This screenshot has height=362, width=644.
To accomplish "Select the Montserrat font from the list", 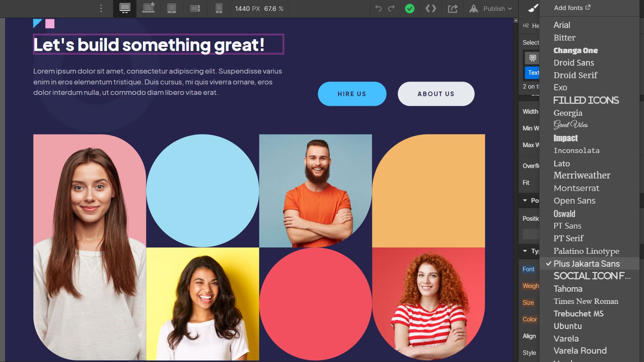I will coord(577,188).
